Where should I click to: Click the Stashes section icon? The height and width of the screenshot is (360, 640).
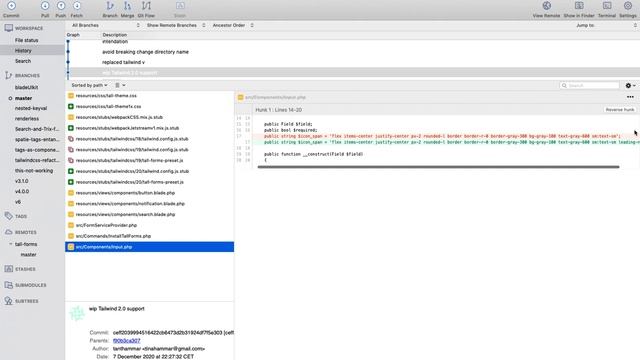(x=9, y=269)
